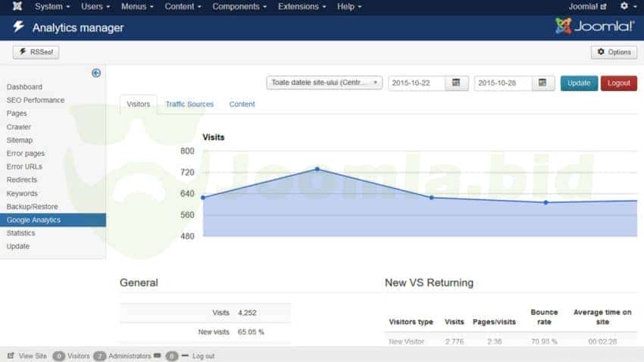Click the Joomla logo icon in top bar
Viewport: 644px width, 362px height.
[17, 7]
